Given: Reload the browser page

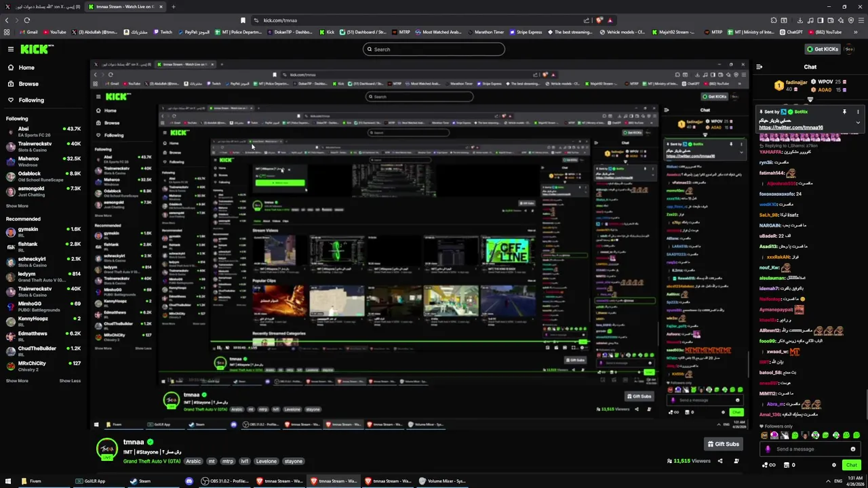Looking at the screenshot, I should pyautogui.click(x=26, y=20).
